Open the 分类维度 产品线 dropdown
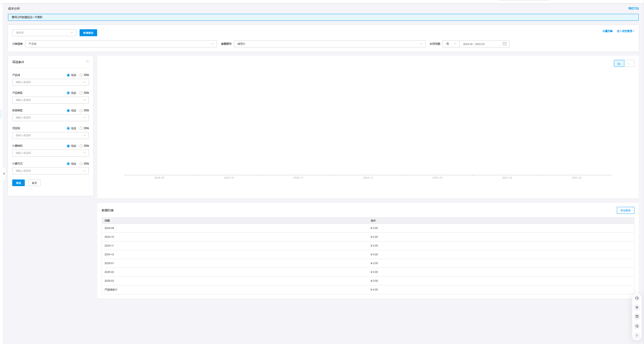Screen dimensions: 644x344 121,44
